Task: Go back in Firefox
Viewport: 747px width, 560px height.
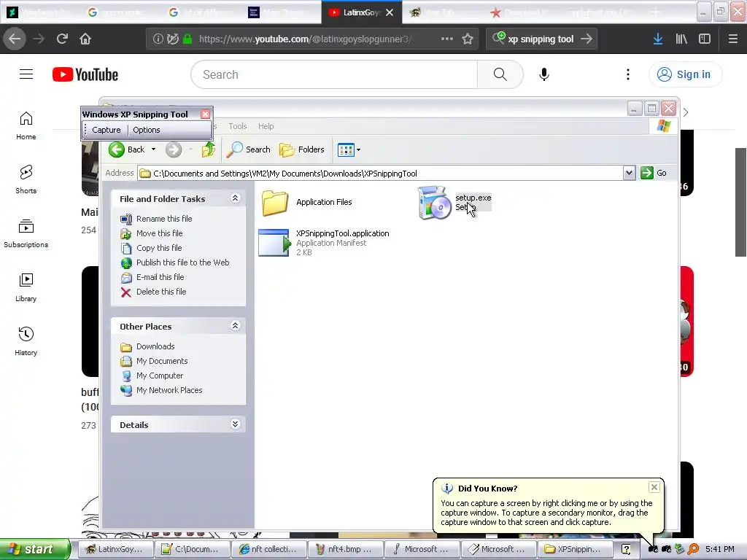Action: [x=15, y=39]
